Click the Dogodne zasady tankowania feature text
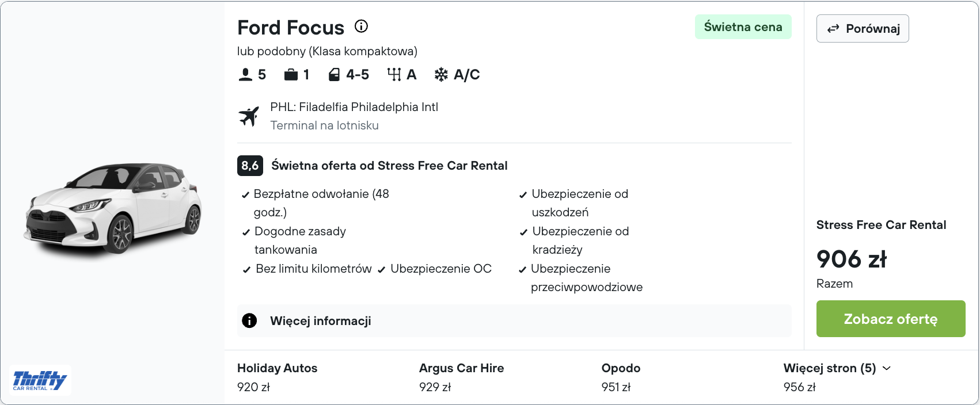Image resolution: width=980 pixels, height=405 pixels. click(300, 240)
